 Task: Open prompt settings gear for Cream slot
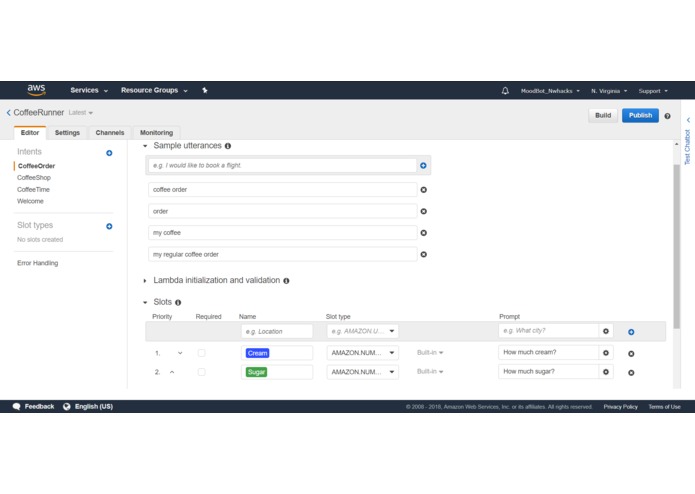pyautogui.click(x=605, y=353)
